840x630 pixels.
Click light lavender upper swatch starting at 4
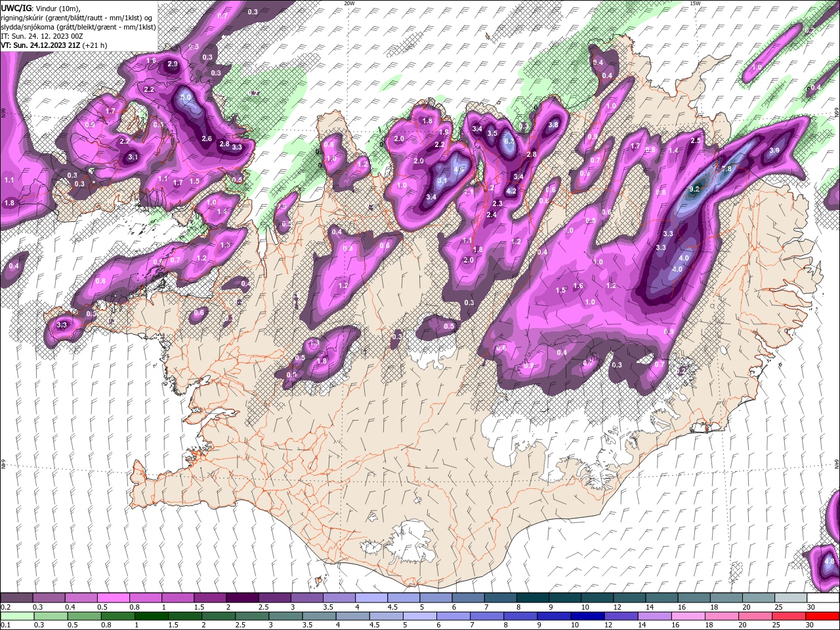point(371,598)
